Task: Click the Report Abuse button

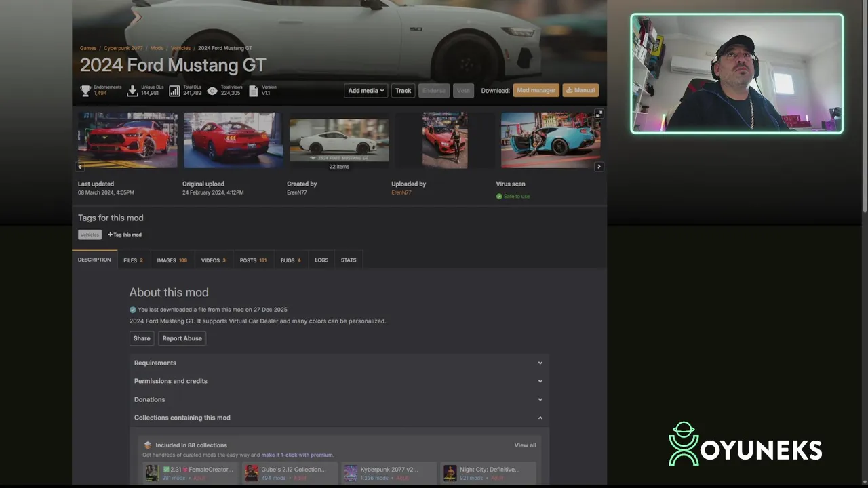Action: [x=182, y=338]
